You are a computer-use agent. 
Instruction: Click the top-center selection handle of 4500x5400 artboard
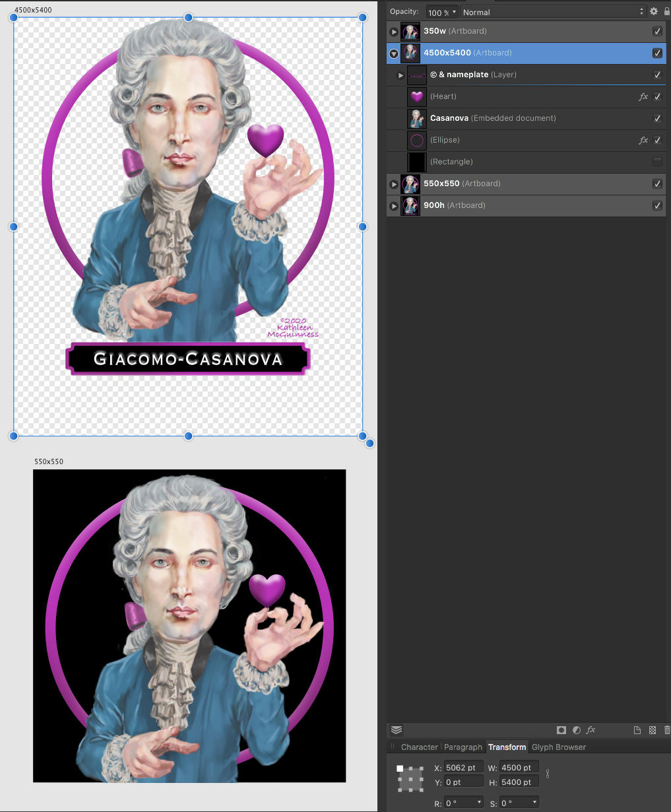click(x=188, y=17)
